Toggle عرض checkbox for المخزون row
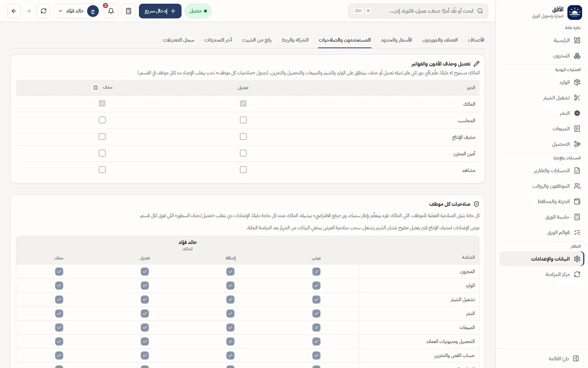Viewport: 588px width, 368px height. (x=316, y=272)
